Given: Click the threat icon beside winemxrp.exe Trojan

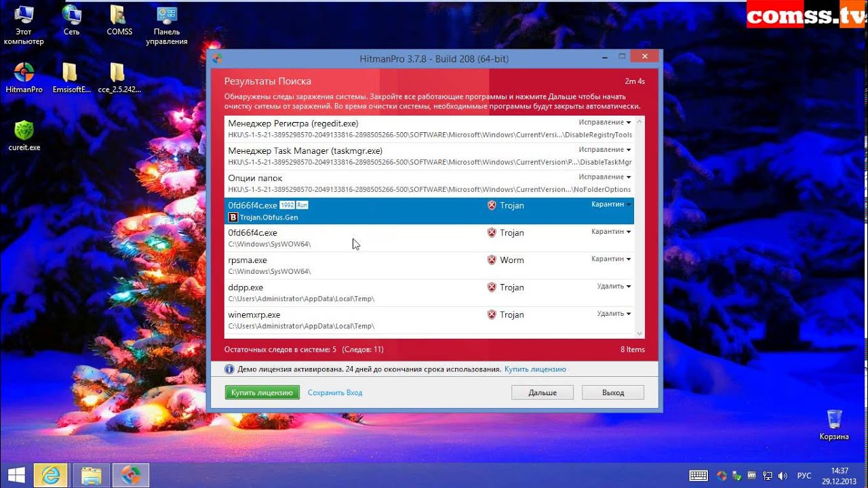Looking at the screenshot, I should pos(492,314).
